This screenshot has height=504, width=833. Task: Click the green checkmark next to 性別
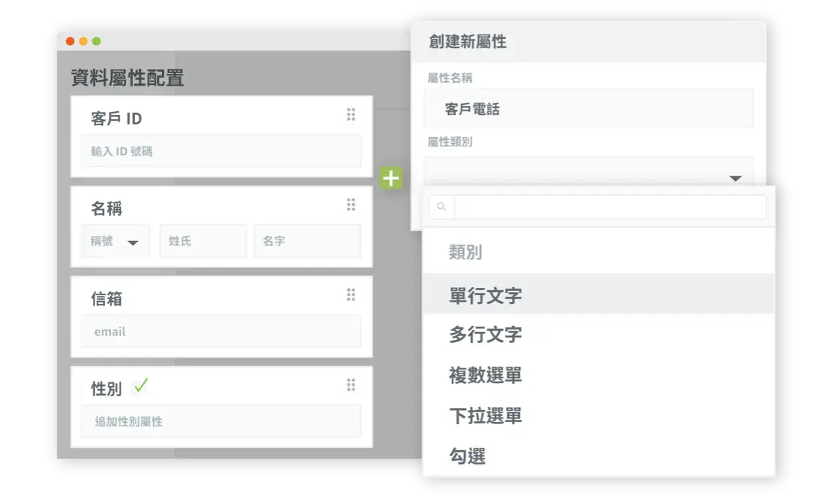coord(140,386)
